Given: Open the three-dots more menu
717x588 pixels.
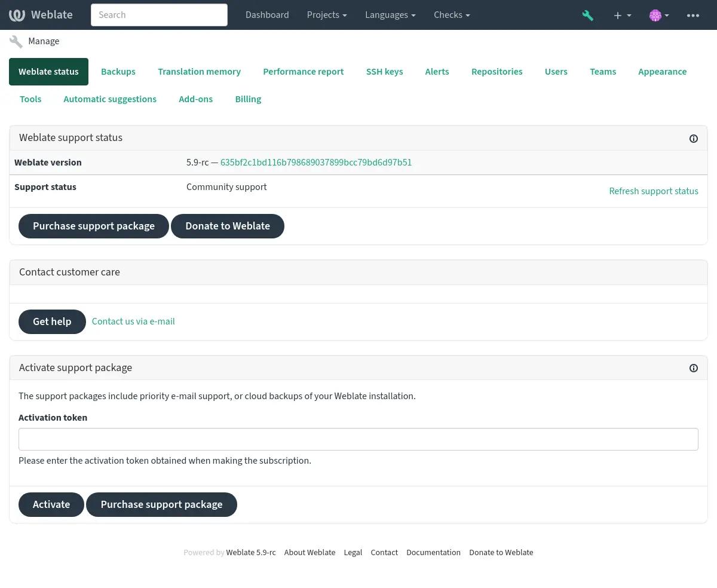Looking at the screenshot, I should (693, 16).
